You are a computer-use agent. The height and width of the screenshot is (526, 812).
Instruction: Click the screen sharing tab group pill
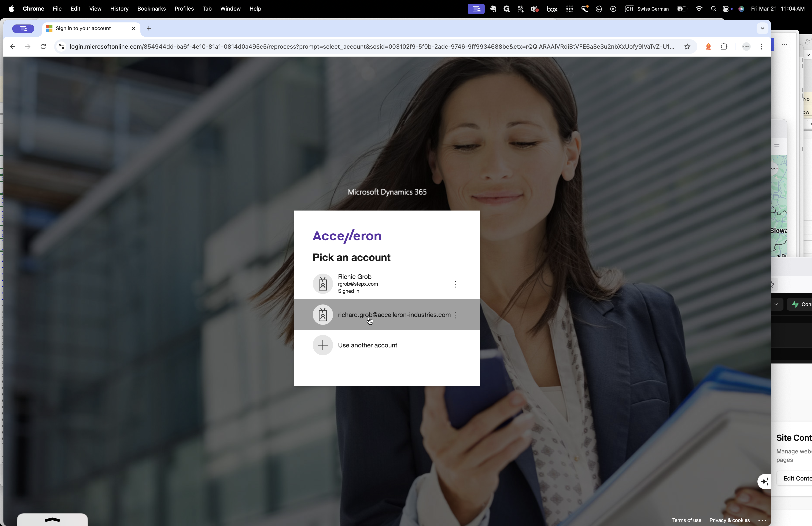tap(23, 29)
